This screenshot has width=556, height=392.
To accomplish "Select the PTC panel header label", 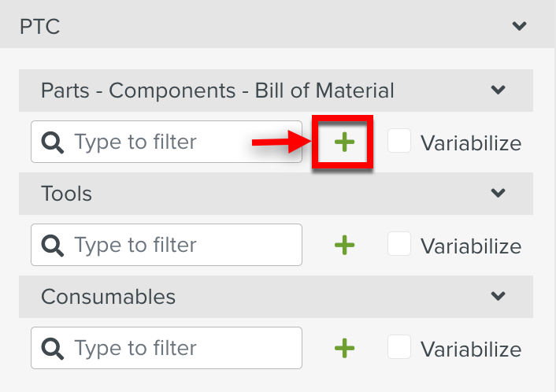I will [x=40, y=26].
